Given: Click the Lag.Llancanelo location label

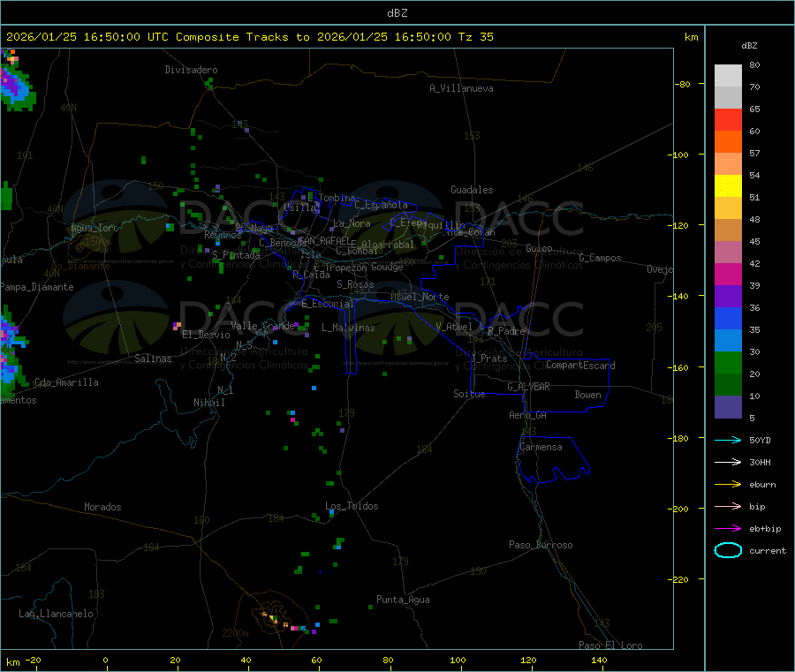Looking at the screenshot, I should click(56, 614).
